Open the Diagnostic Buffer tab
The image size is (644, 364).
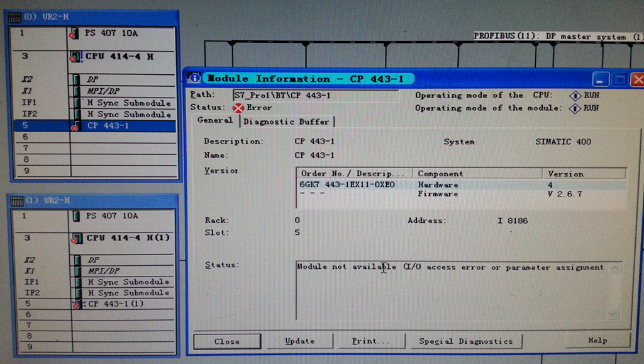point(286,122)
